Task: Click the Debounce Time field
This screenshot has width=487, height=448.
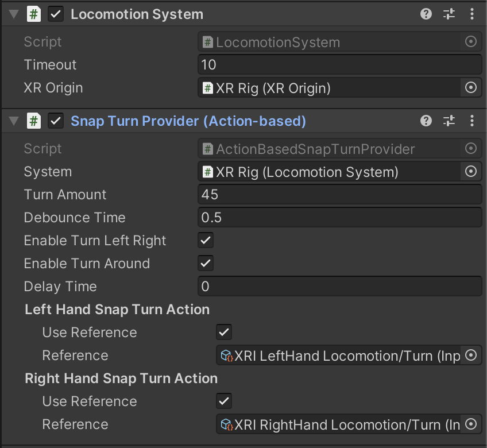Action: click(339, 218)
